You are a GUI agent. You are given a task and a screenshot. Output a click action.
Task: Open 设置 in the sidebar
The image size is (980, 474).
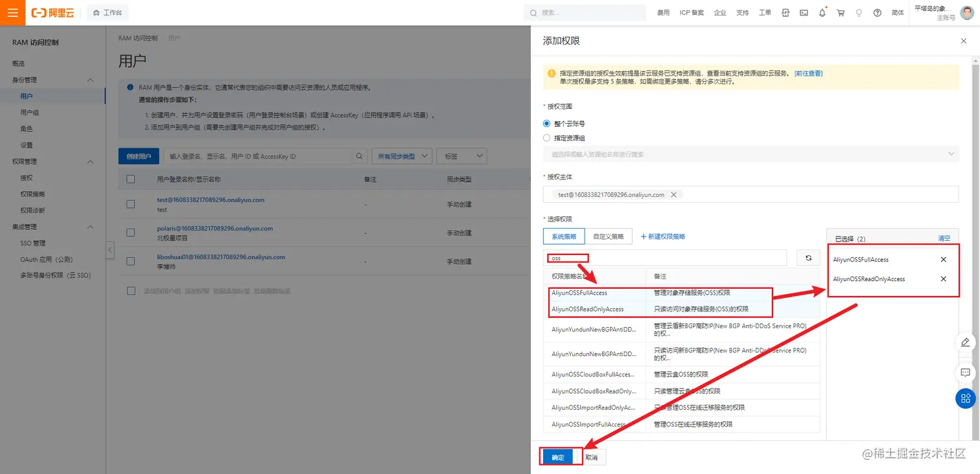tap(27, 145)
